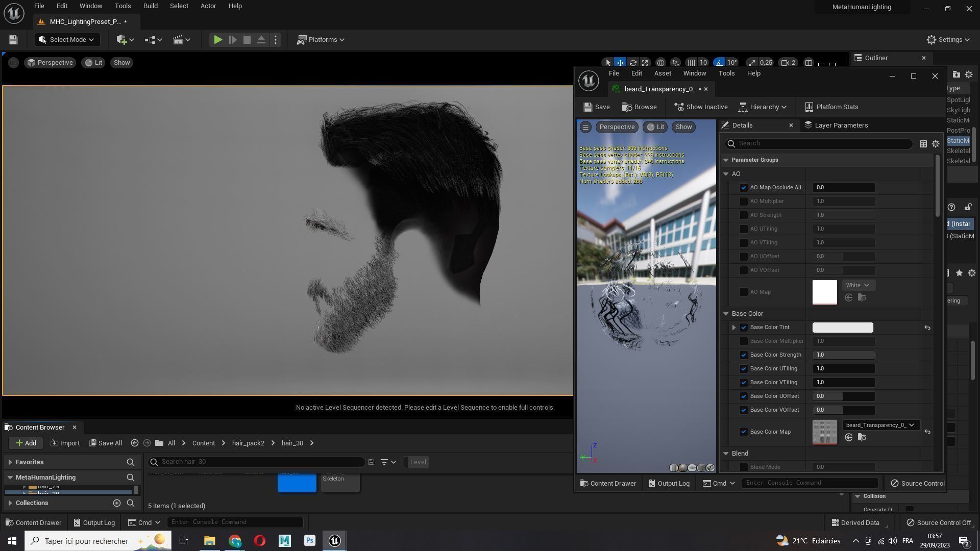Click Base Color Map texture thumbnail
The height and width of the screenshot is (551, 980).
(x=825, y=432)
